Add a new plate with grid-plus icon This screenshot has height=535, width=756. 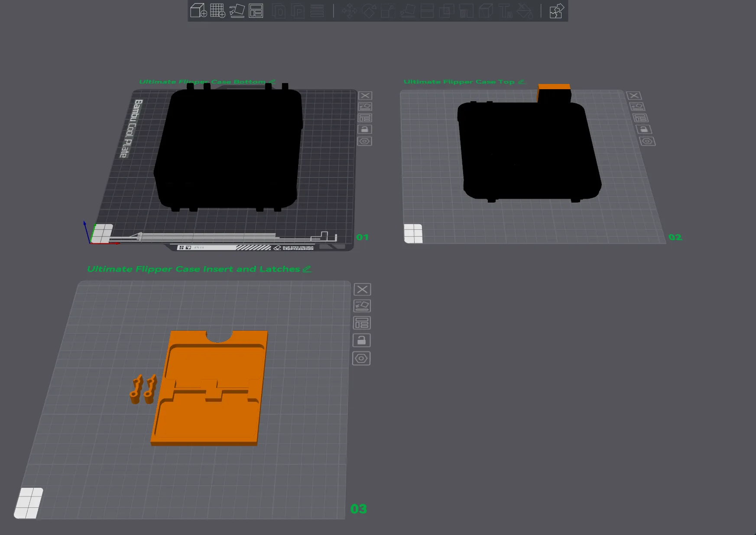[x=217, y=10]
